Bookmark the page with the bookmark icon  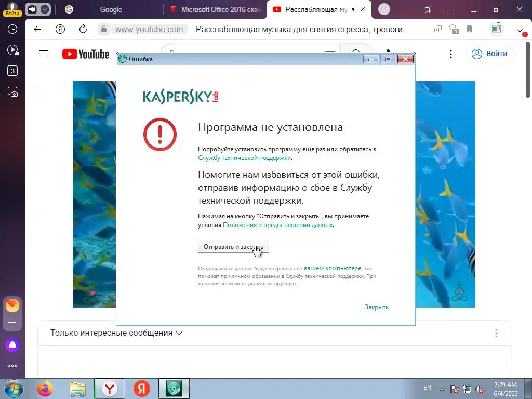[x=469, y=30]
